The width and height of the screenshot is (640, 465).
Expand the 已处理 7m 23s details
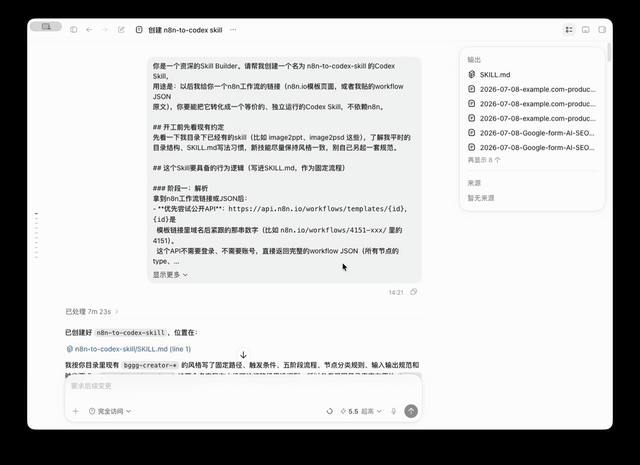pos(92,311)
